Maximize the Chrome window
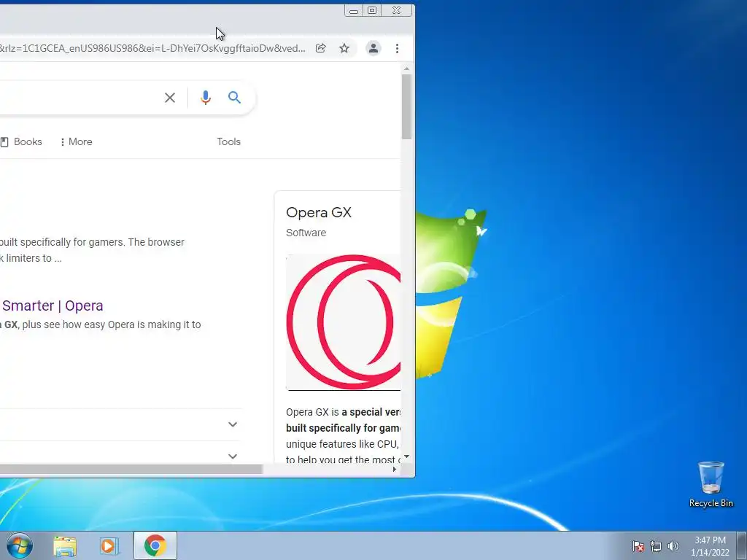 click(372, 10)
